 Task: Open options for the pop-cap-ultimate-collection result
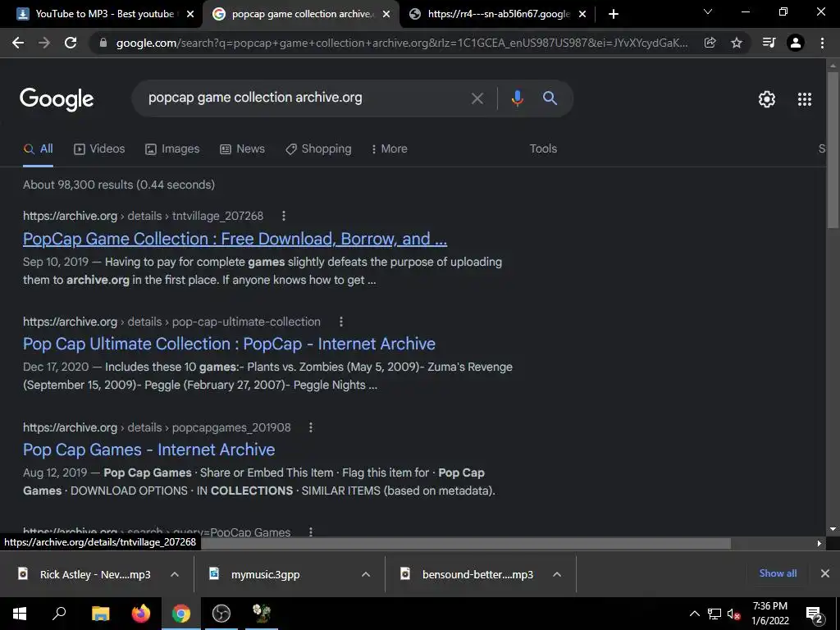click(x=340, y=322)
